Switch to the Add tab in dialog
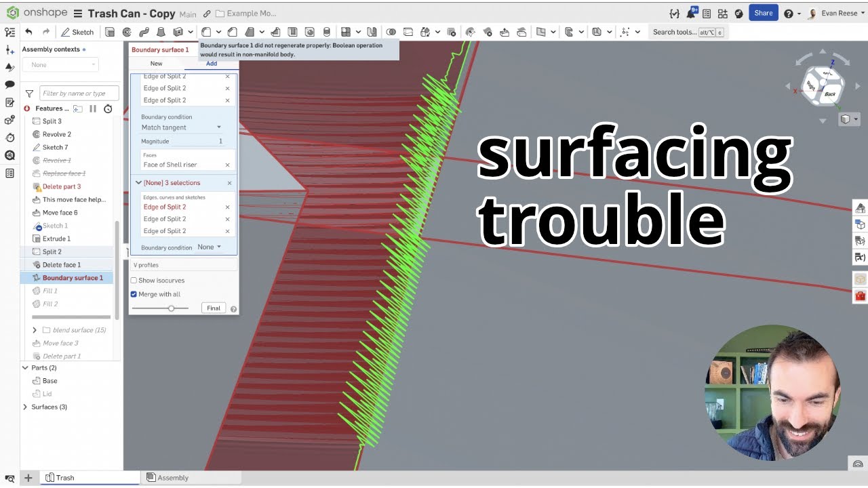The height and width of the screenshot is (488, 868). click(x=211, y=64)
